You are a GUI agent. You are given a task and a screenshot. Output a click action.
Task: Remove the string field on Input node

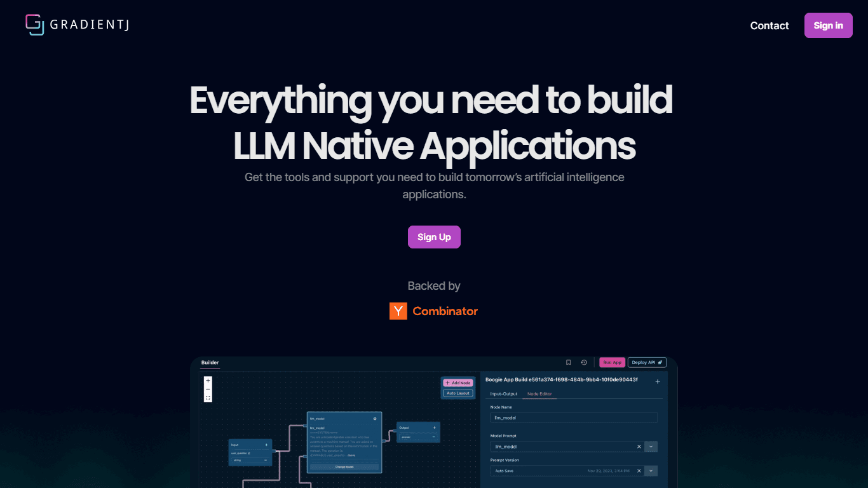point(266,460)
